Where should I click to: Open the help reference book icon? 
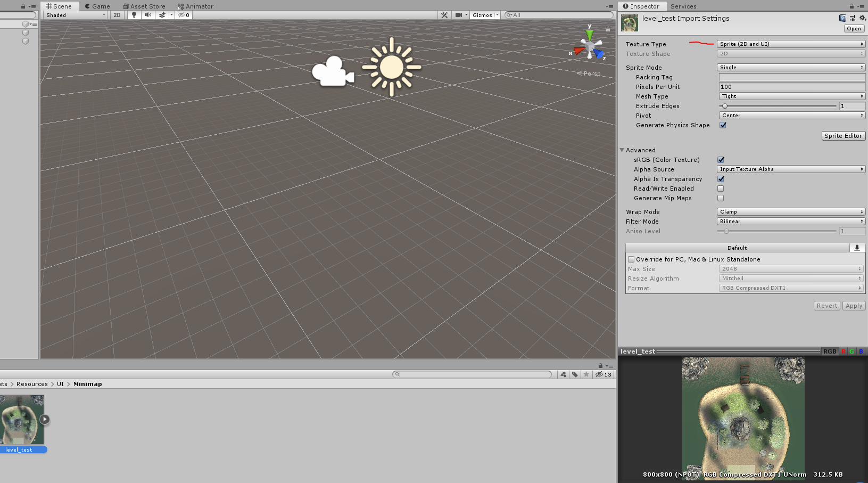click(842, 18)
